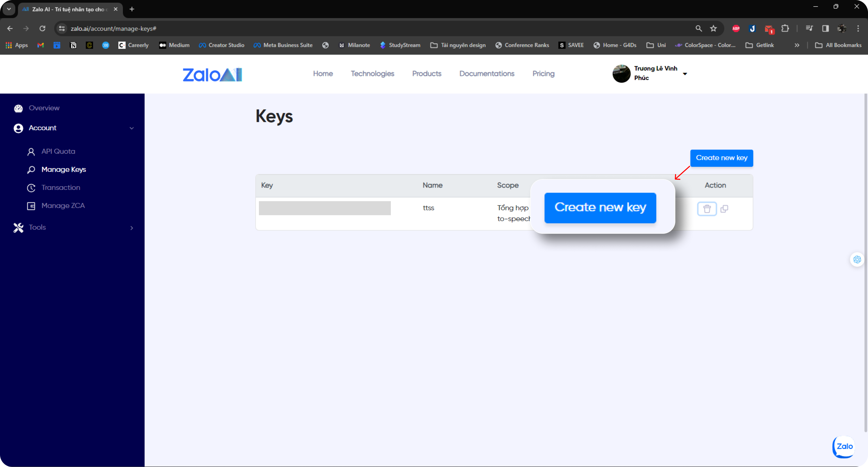Viewport: 868px width, 467px height.
Task: Click the ttss name cell
Action: tap(428, 208)
